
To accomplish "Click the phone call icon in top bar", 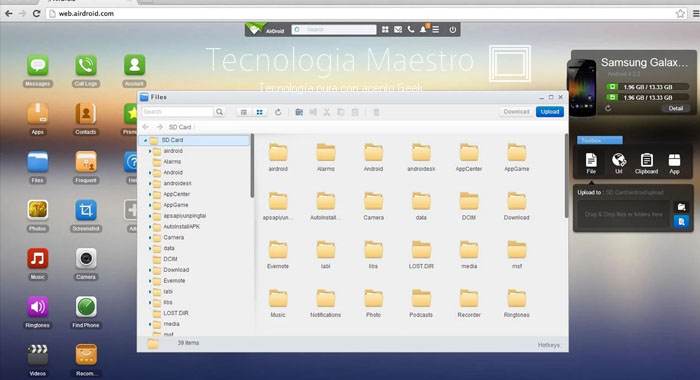I will pos(410,29).
